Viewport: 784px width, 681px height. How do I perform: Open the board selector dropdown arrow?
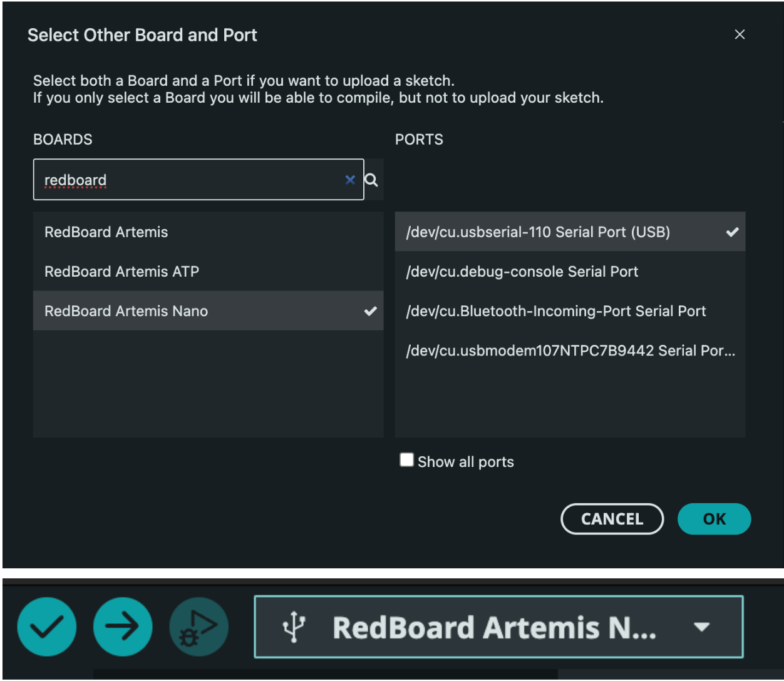(702, 627)
